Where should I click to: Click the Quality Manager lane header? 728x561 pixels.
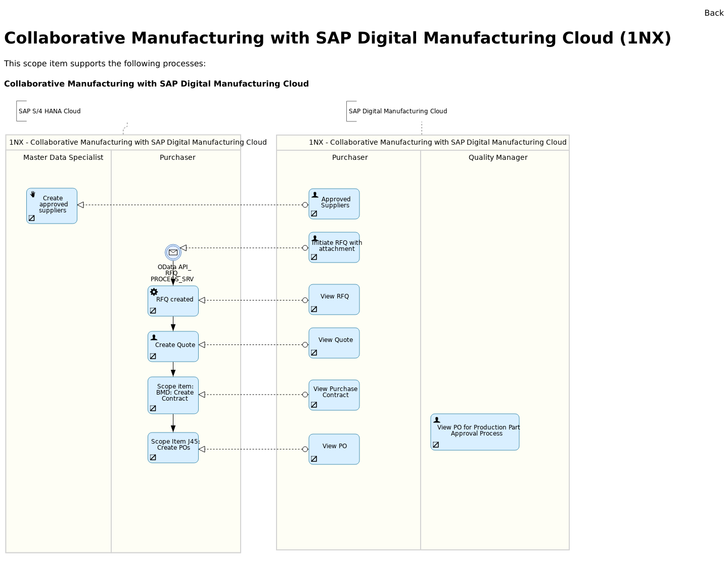pyautogui.click(x=497, y=157)
